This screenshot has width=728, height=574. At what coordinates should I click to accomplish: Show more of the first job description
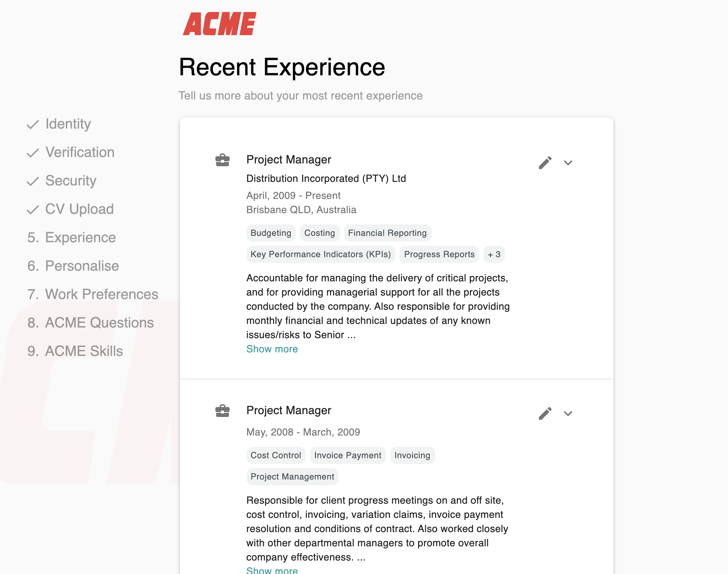[272, 349]
